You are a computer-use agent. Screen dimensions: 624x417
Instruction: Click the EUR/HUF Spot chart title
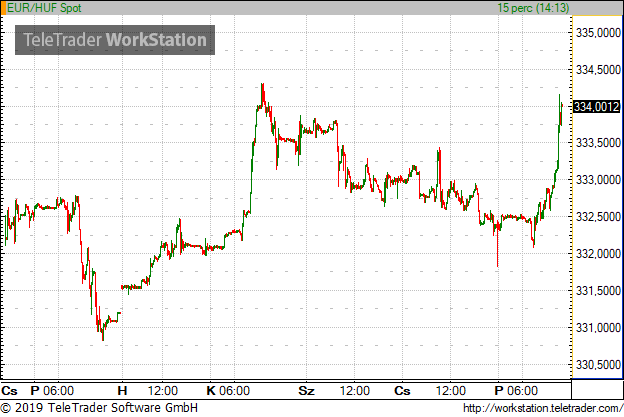click(x=44, y=8)
